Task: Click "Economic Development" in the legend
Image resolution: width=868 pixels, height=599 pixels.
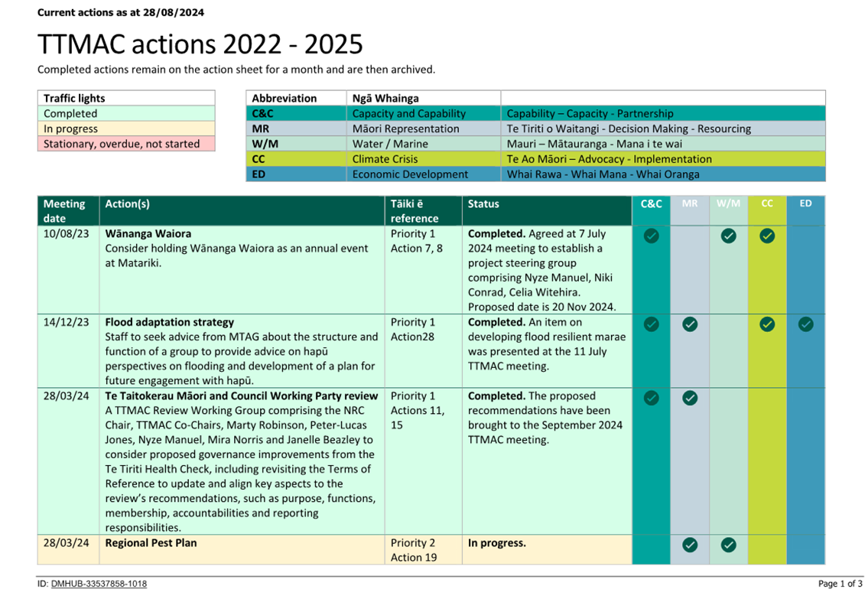Action: coord(410,174)
